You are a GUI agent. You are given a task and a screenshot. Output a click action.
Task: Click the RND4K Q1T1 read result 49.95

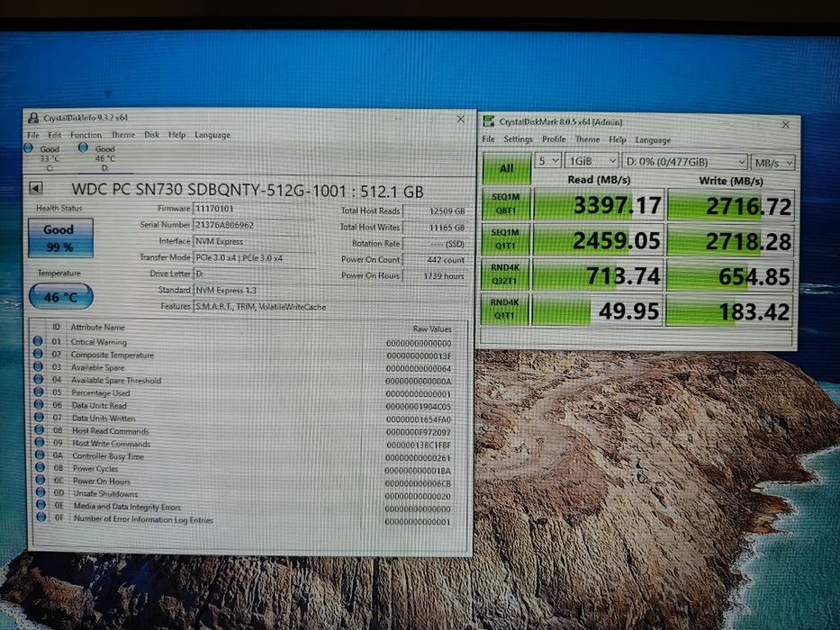click(x=598, y=310)
